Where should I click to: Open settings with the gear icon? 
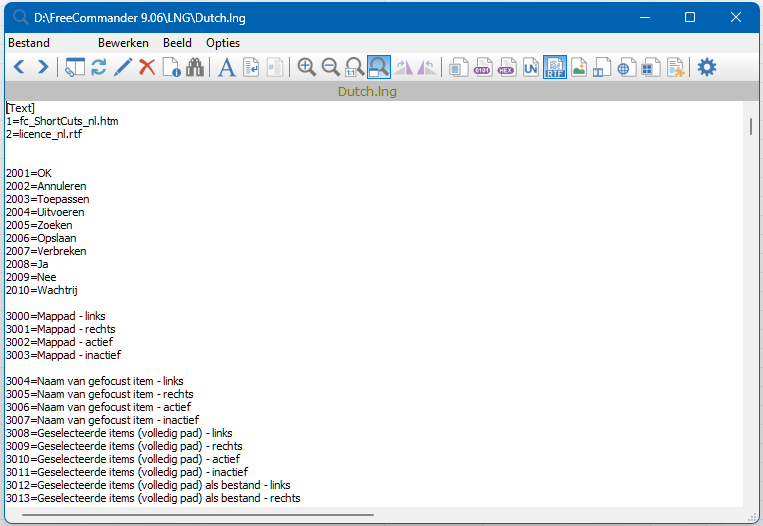(707, 67)
